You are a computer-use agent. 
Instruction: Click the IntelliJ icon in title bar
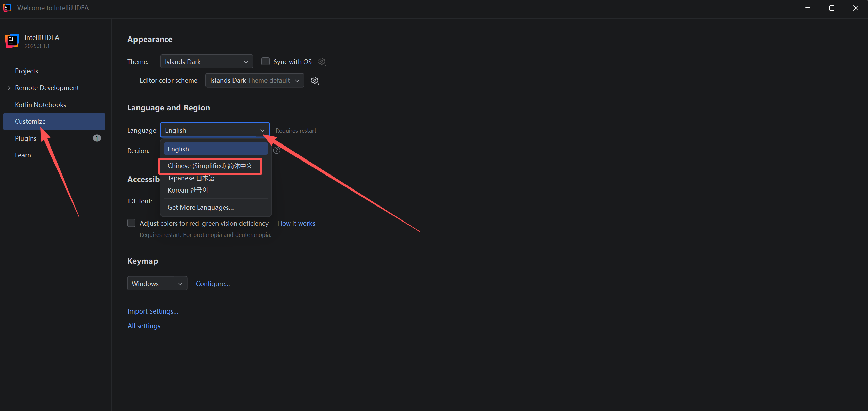7,8
